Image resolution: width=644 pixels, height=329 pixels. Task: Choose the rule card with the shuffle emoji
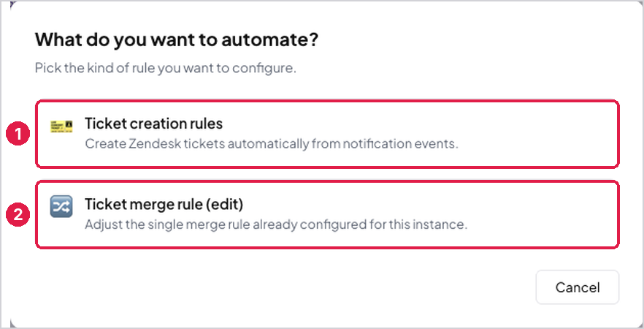327,215
